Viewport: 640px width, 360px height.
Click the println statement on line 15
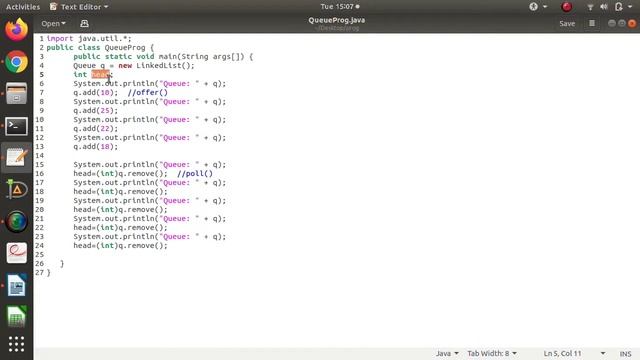[x=149, y=164]
